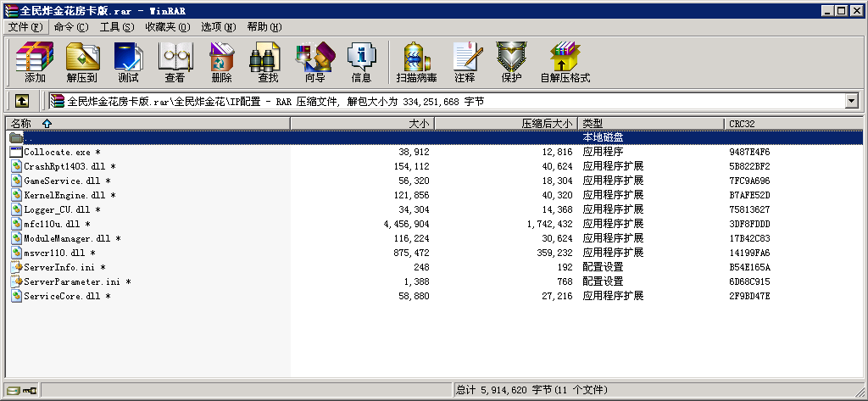
Task: Expand the archive path dropdown arrow
Action: (851, 101)
